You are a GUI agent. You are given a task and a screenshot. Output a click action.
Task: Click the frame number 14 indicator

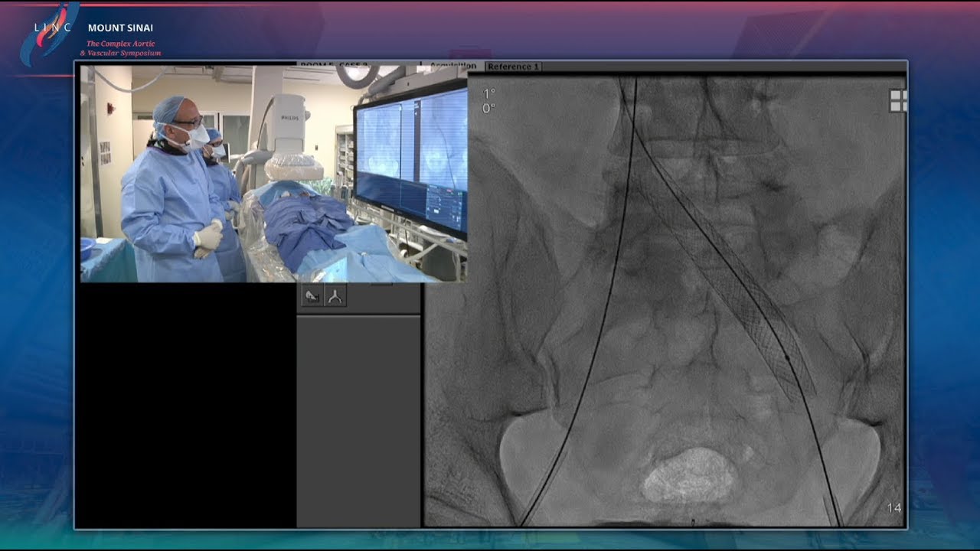[893, 508]
